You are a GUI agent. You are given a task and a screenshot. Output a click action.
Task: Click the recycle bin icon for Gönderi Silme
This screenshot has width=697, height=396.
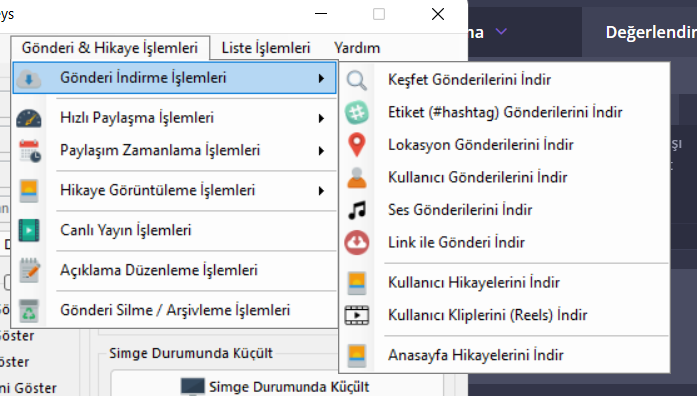point(29,311)
